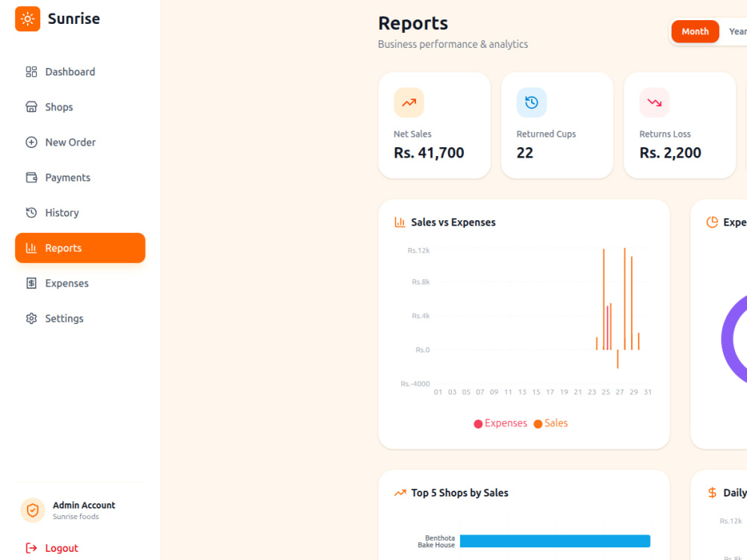Click the Benthota Bake House label
Image resolution: width=747 pixels, height=560 pixels.
point(436,541)
